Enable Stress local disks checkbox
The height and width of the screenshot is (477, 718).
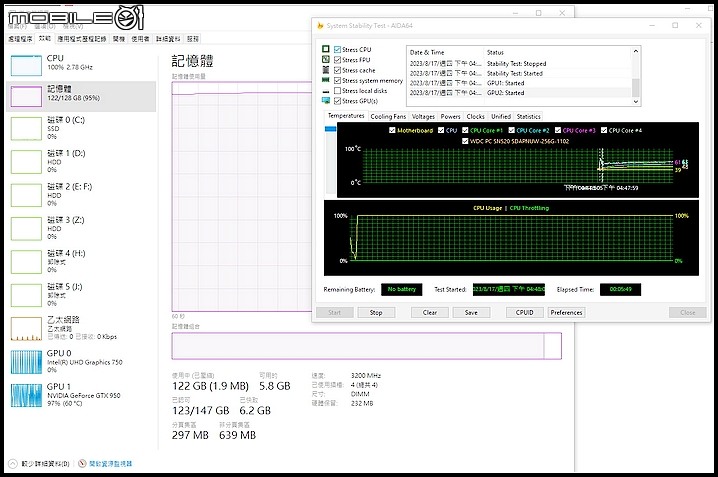pyautogui.click(x=337, y=91)
